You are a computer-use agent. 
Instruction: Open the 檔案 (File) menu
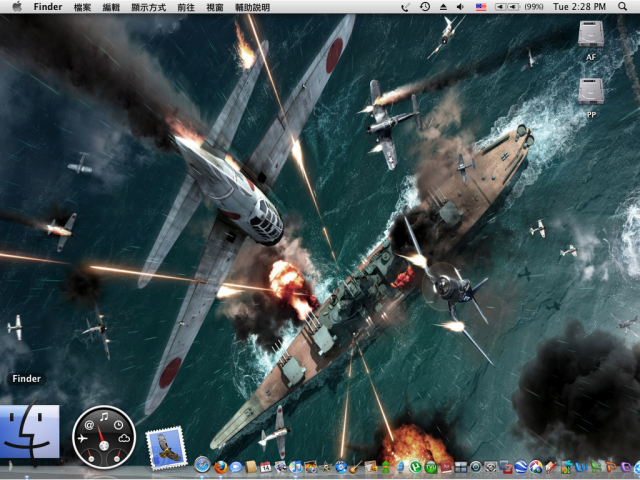[82, 7]
